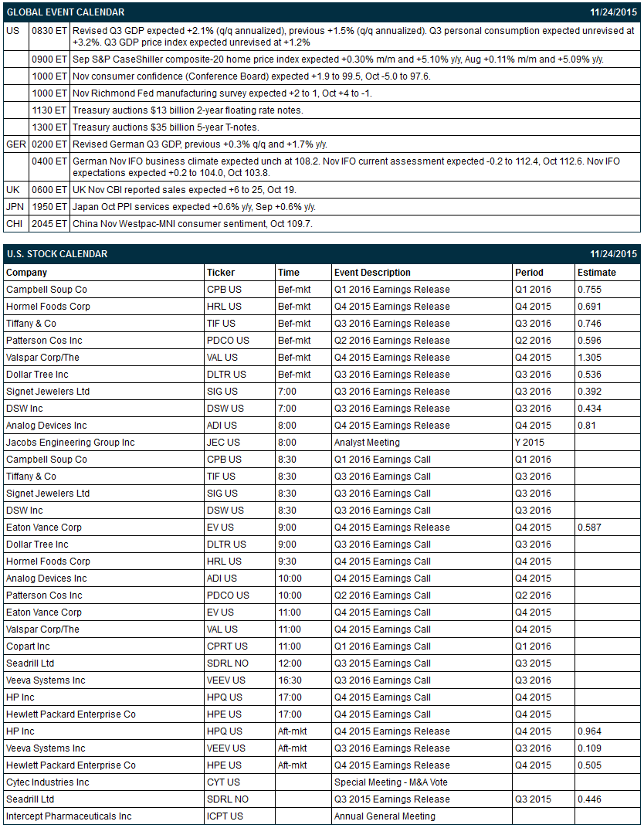Click the Veeva Systems estimate 0.109
Viewport: 644px width, 828px height.
click(589, 748)
